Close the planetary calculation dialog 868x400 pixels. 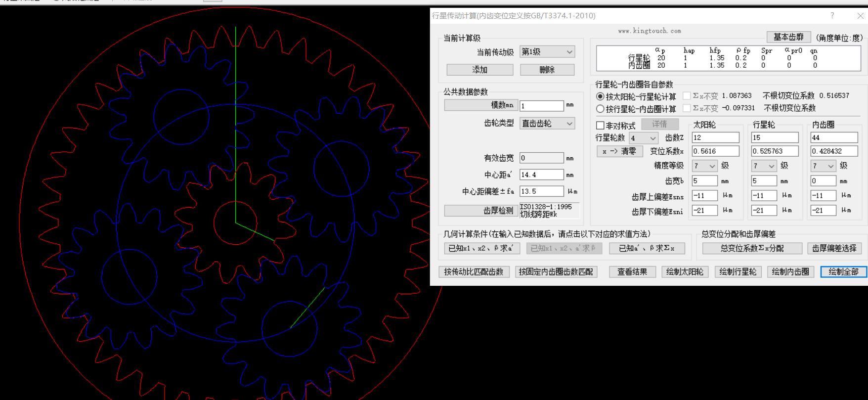pyautogui.click(x=860, y=16)
